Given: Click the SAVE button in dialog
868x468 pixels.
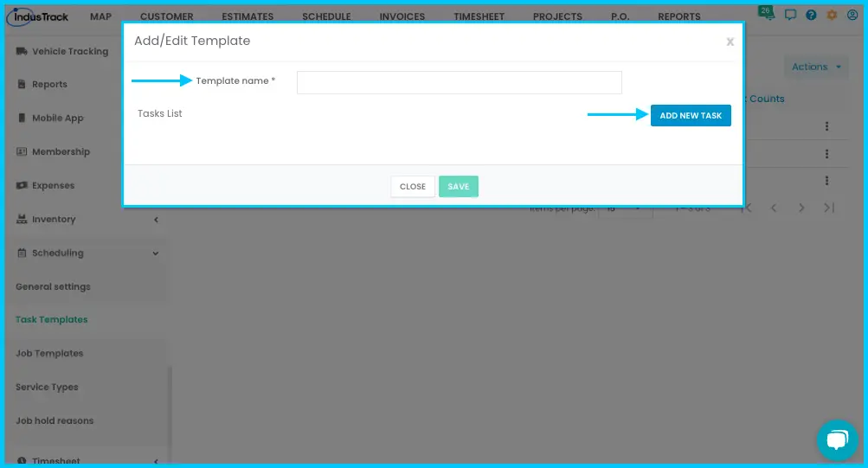Looking at the screenshot, I should (x=459, y=187).
